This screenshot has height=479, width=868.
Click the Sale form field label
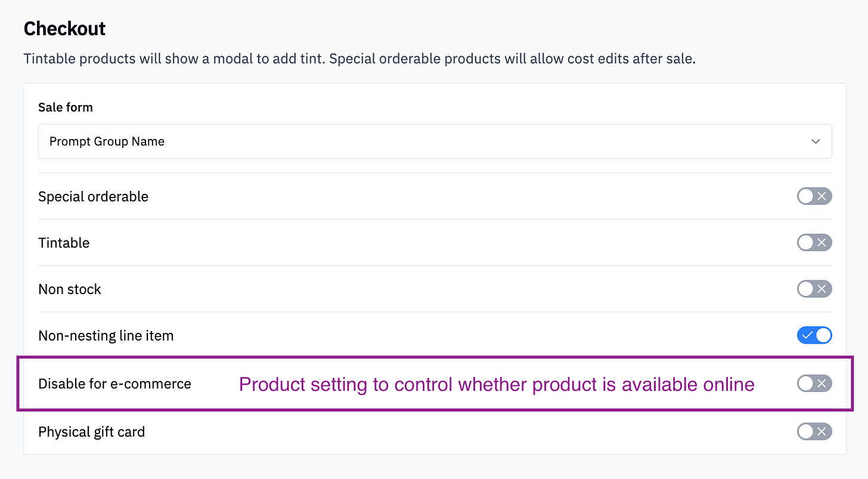pos(66,107)
